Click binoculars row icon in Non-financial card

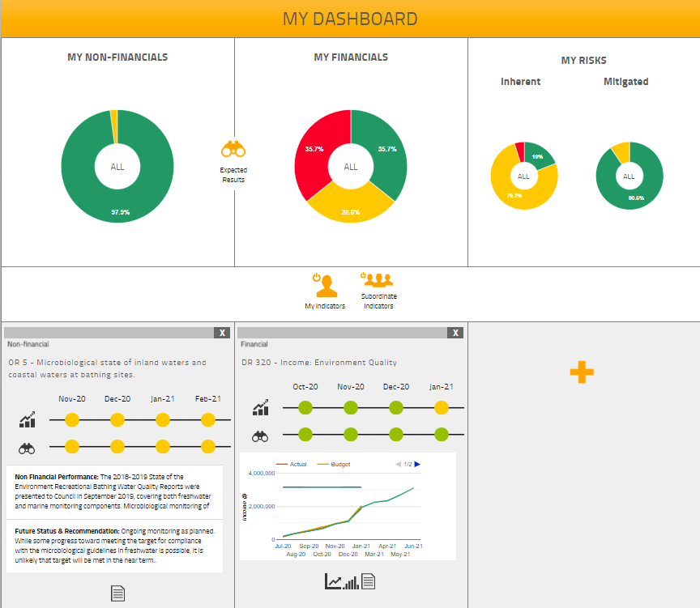(27, 449)
